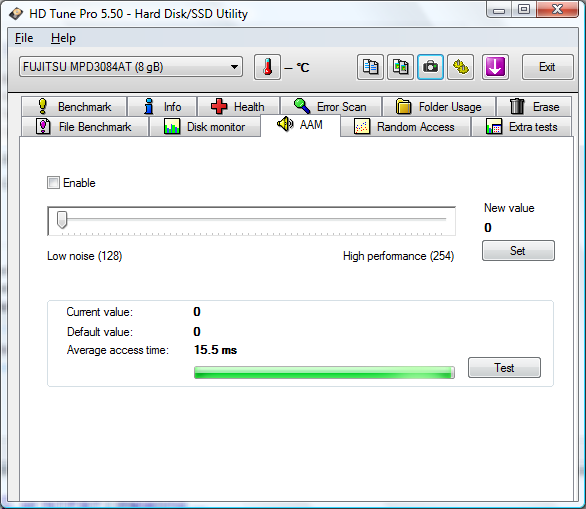Click the green access time progress bar

pos(324,373)
